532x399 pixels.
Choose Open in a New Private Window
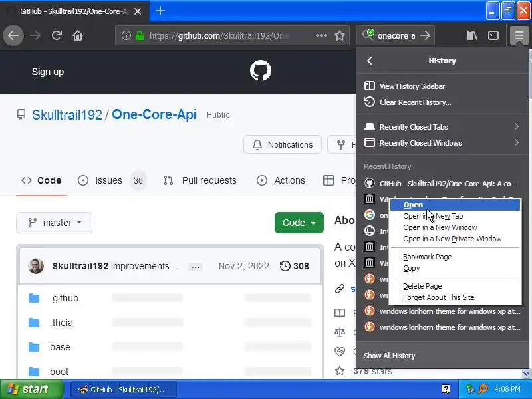click(455, 239)
